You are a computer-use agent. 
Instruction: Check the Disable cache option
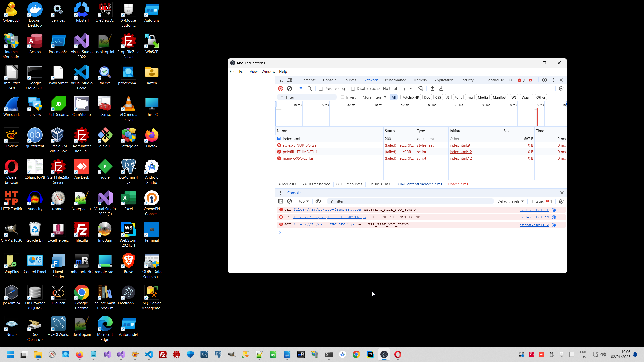pyautogui.click(x=353, y=88)
